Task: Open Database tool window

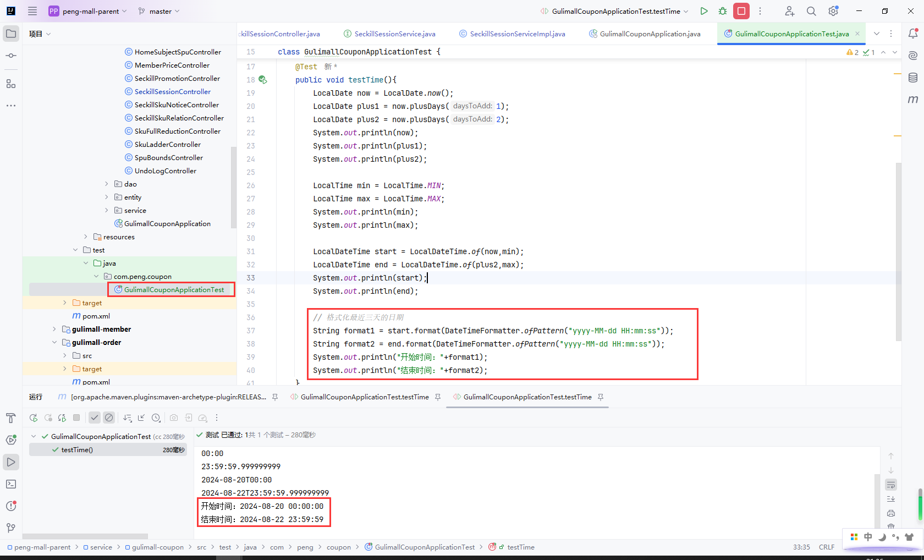Action: point(913,78)
